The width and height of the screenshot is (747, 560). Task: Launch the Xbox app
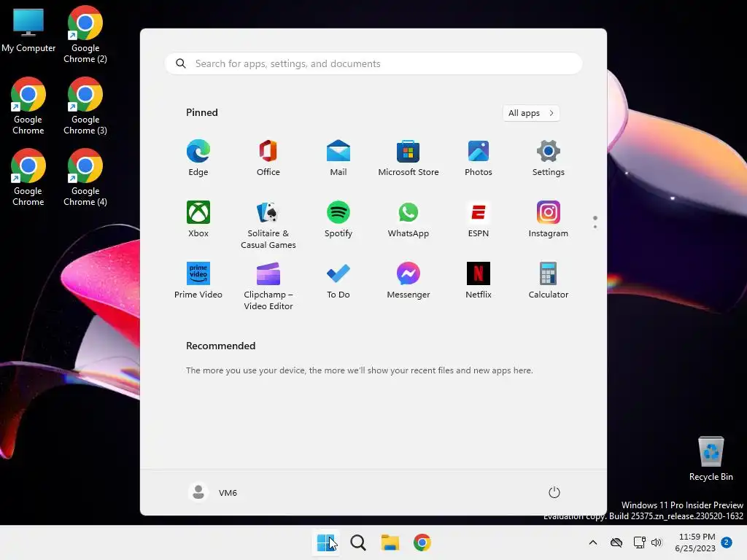[x=198, y=219]
